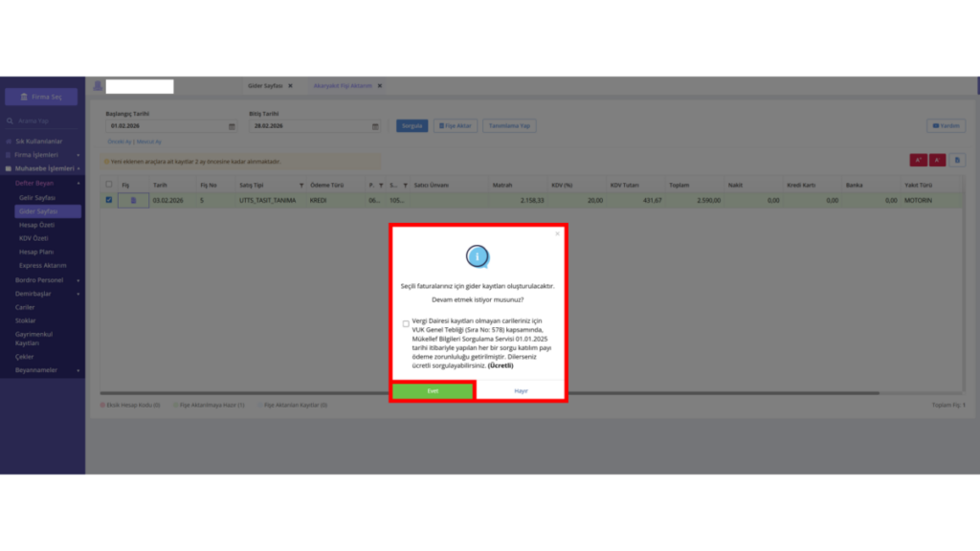Image resolution: width=980 pixels, height=551 pixels.
Task: Click the company building icon beside the tabs
Action: pyautogui.click(x=98, y=86)
